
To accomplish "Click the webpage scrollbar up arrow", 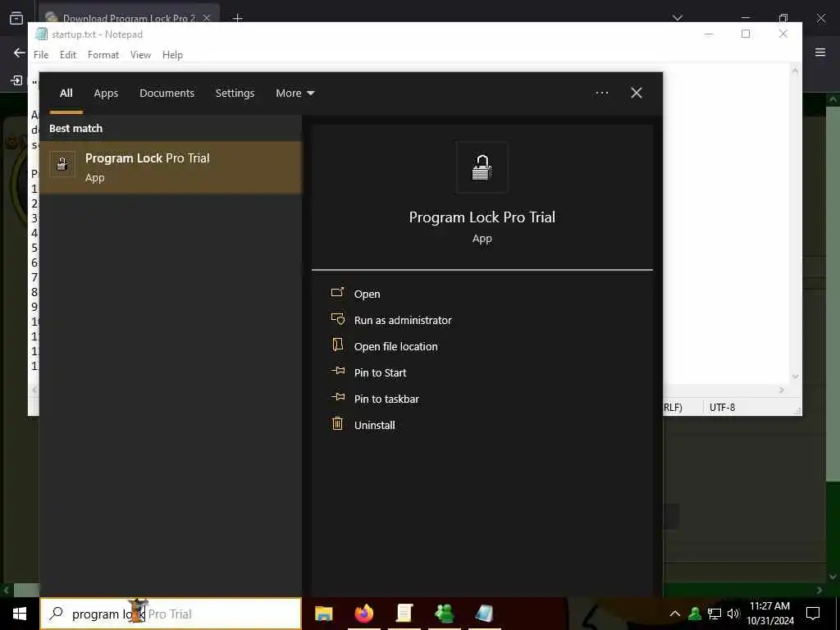I will coord(833,99).
